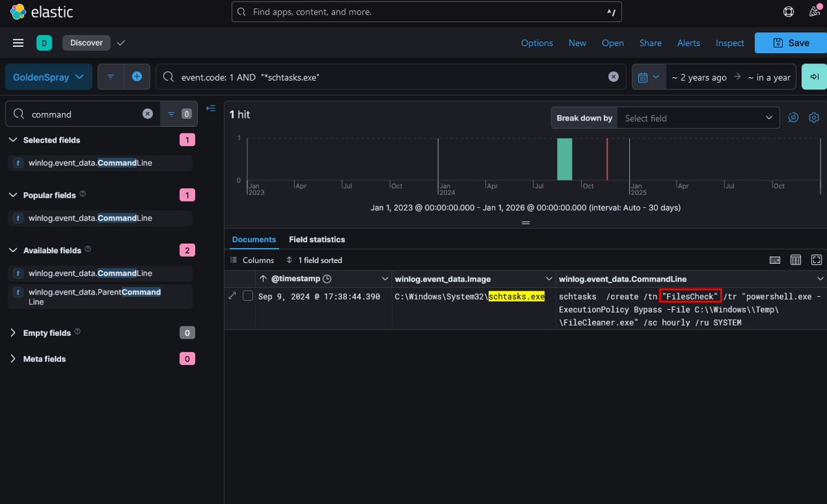Open the Inspect menu item
This screenshot has height=504, width=827.
tap(730, 43)
